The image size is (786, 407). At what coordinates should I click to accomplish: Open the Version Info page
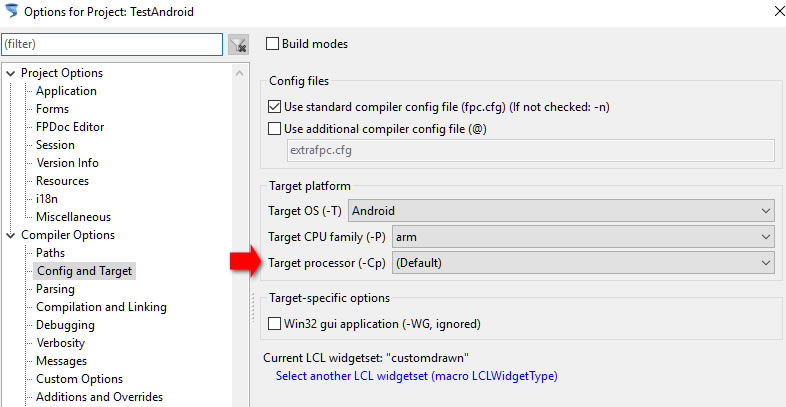click(67, 163)
